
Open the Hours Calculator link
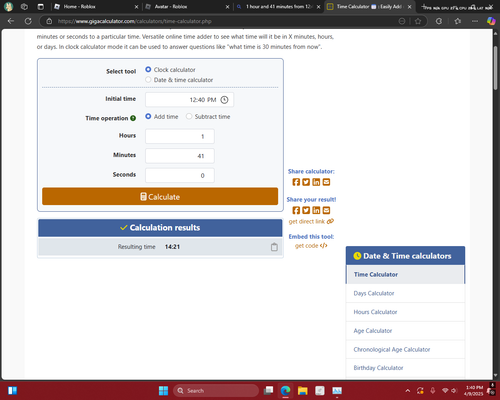(x=375, y=312)
